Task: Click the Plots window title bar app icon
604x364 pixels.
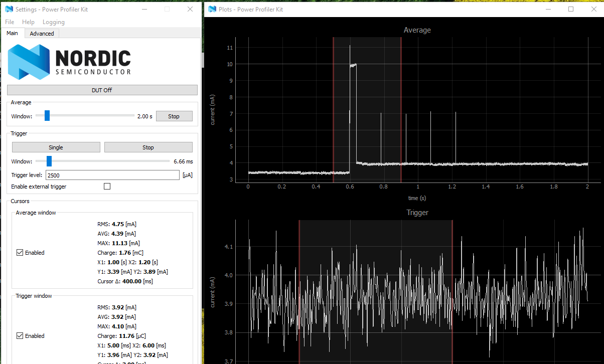Action: click(212, 9)
